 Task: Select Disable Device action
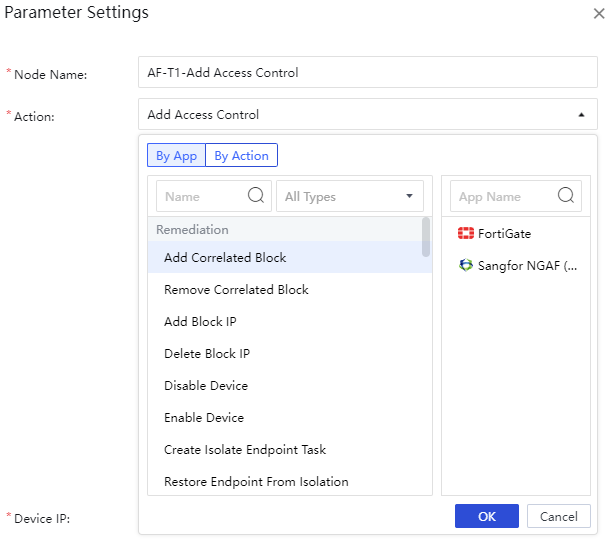(206, 386)
